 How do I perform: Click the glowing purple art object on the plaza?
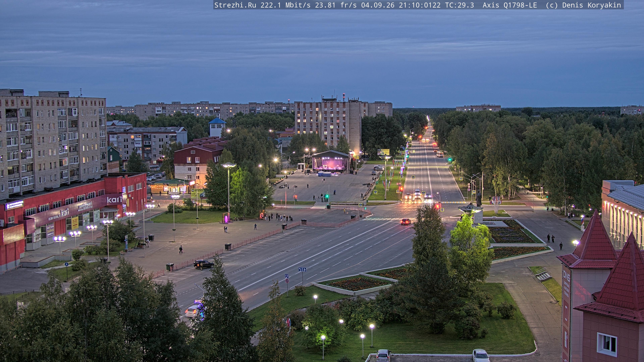tap(226, 219)
